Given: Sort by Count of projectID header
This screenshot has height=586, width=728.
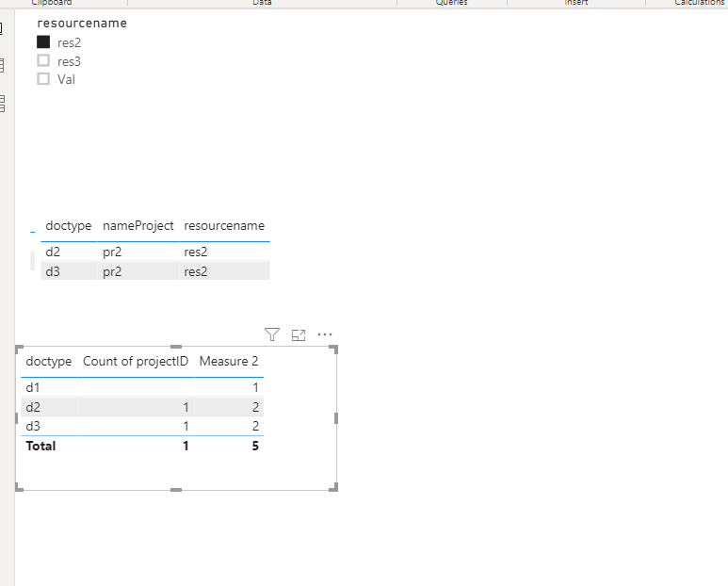Looking at the screenshot, I should tap(136, 361).
